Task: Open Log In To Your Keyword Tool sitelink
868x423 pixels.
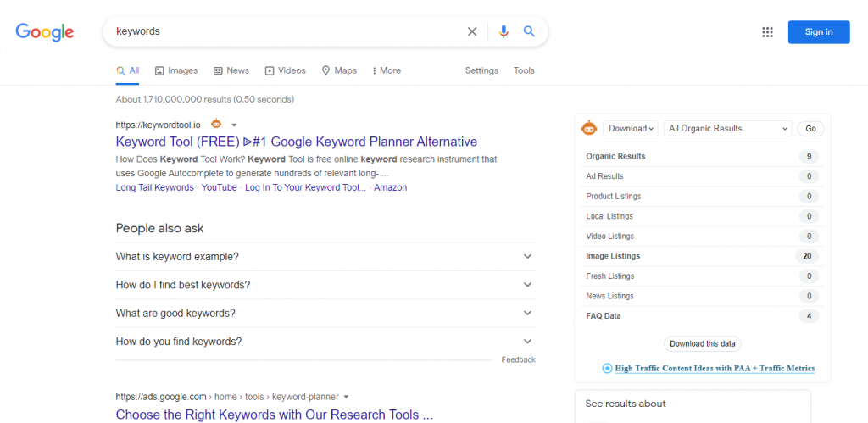Action: pyautogui.click(x=305, y=187)
